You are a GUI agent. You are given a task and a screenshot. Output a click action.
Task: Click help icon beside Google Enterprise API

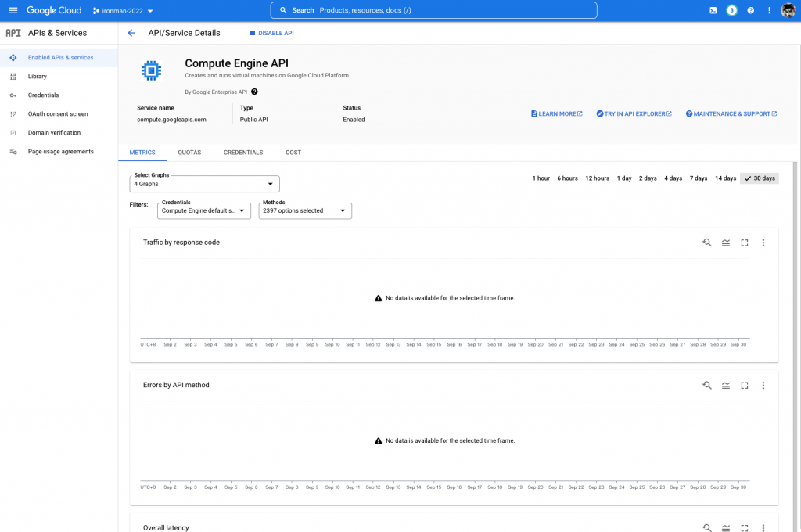(254, 92)
